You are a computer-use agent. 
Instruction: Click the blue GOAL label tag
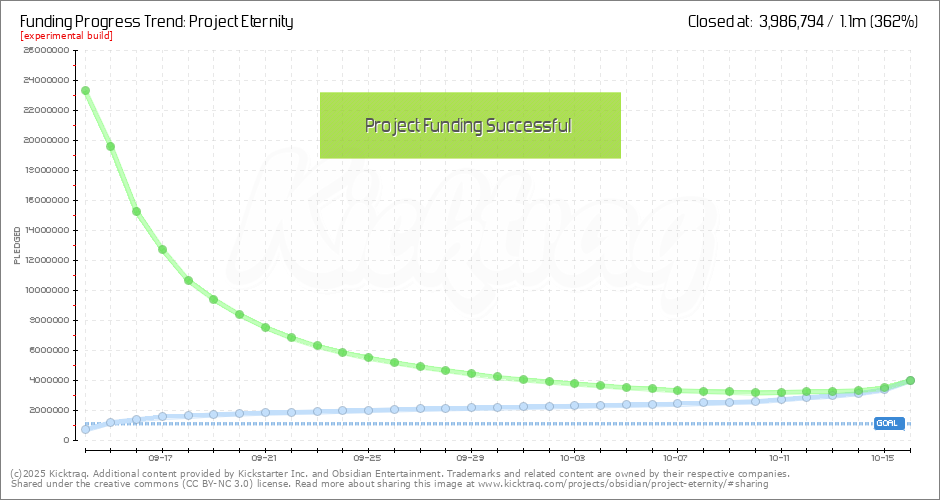887,423
